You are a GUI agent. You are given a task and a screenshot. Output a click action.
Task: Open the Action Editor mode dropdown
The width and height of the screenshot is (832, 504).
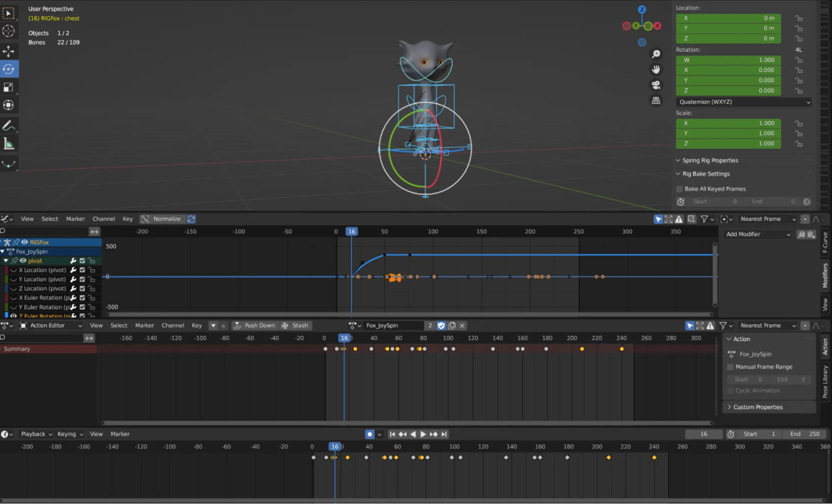pyautogui.click(x=51, y=325)
